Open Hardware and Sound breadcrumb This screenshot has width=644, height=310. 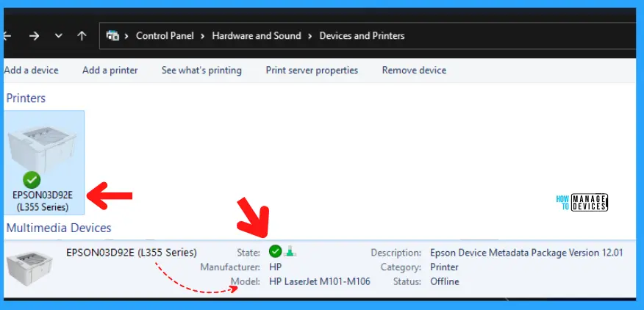click(257, 36)
